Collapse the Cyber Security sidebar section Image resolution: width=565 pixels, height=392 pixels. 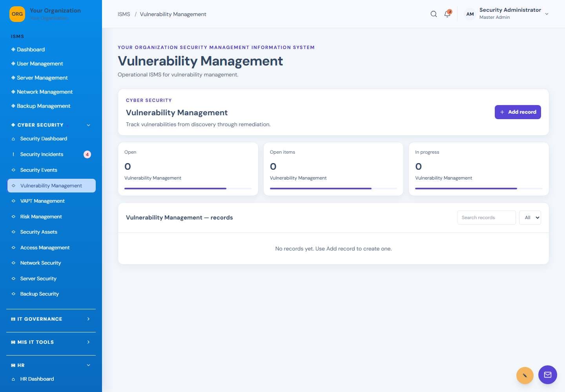[x=88, y=125]
